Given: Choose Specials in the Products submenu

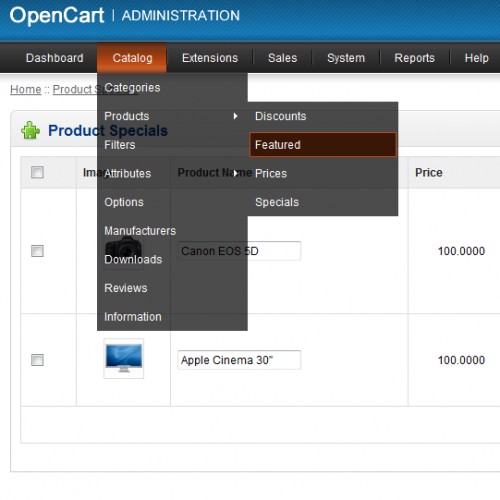Looking at the screenshot, I should [x=323, y=202].
